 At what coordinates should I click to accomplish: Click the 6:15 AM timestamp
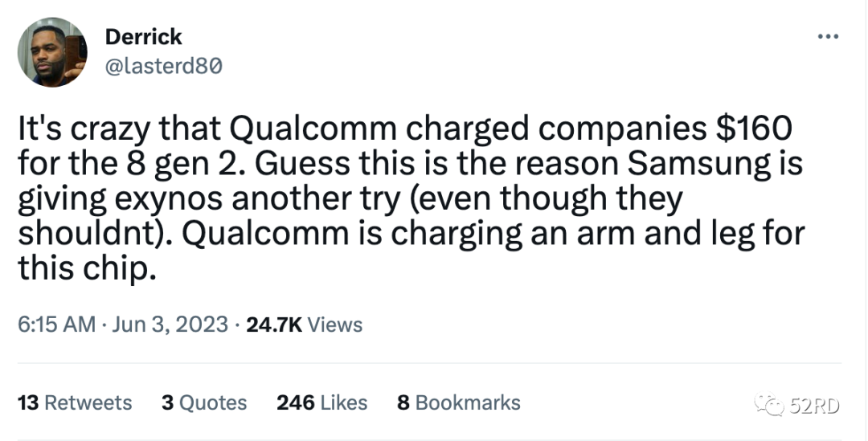(56, 325)
